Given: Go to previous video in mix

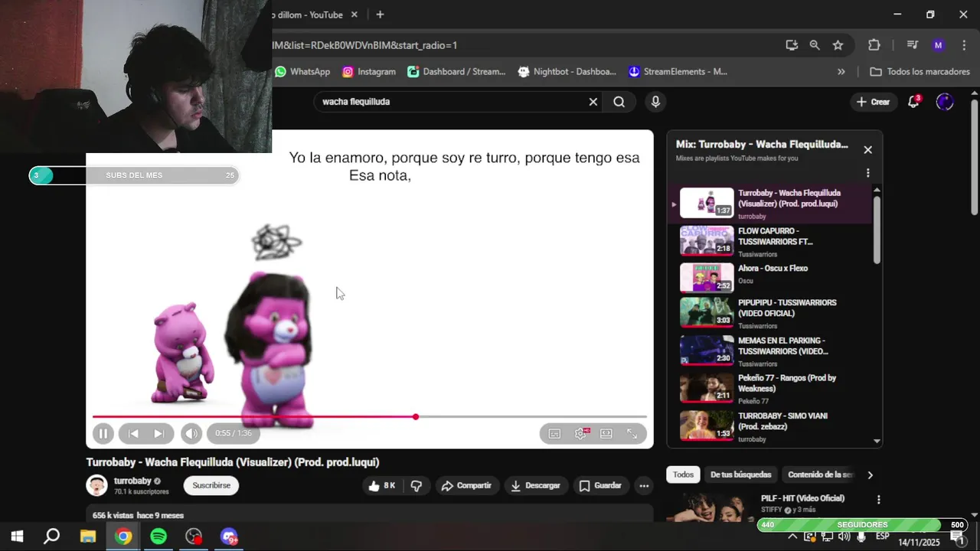Looking at the screenshot, I should click(x=133, y=433).
